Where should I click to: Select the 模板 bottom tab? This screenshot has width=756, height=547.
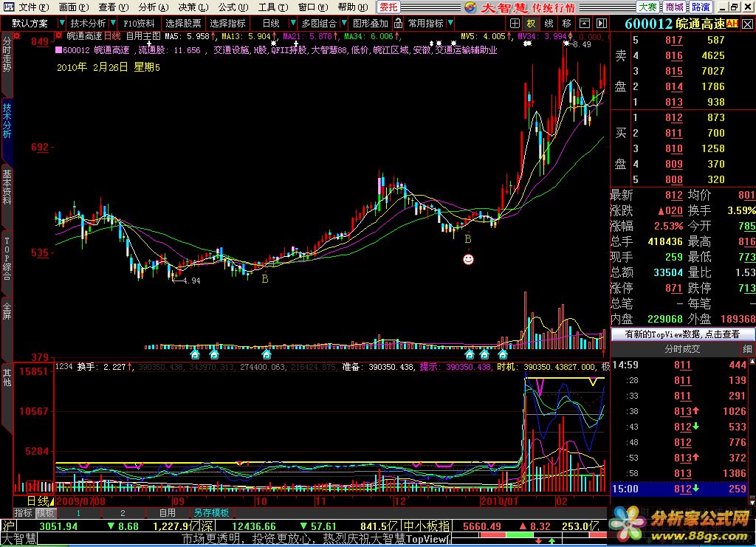click(46, 513)
